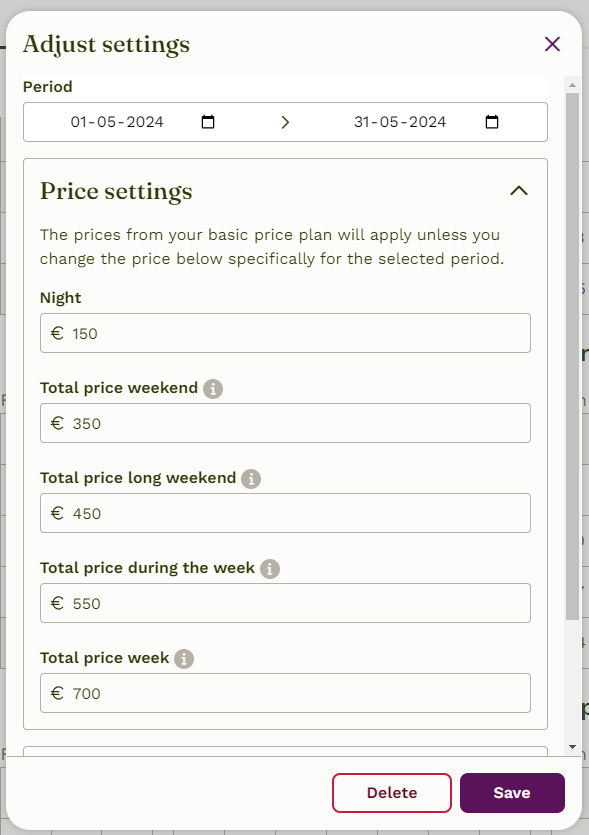Edit the Total price during the week field

(x=285, y=603)
